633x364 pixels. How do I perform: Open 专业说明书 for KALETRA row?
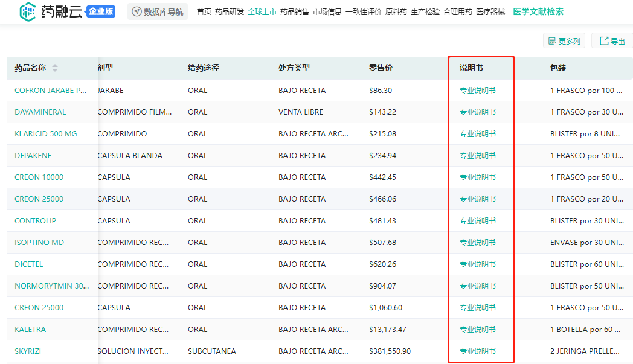click(x=478, y=330)
